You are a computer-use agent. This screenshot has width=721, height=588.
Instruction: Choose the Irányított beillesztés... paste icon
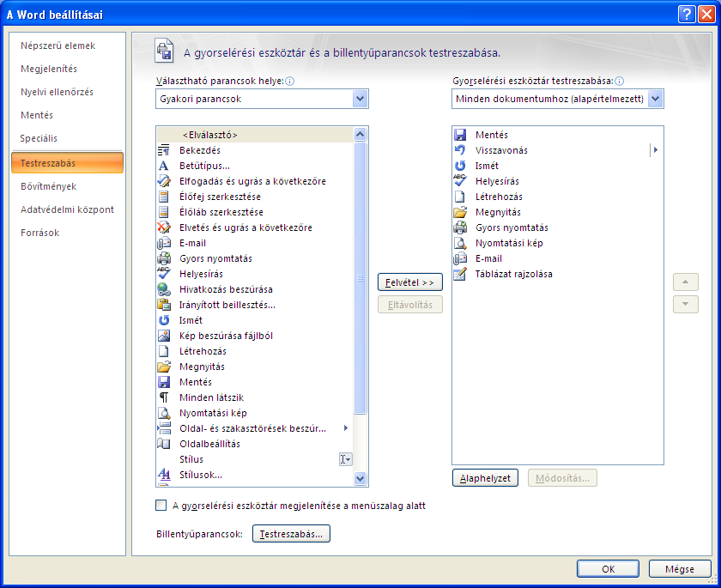click(x=164, y=305)
